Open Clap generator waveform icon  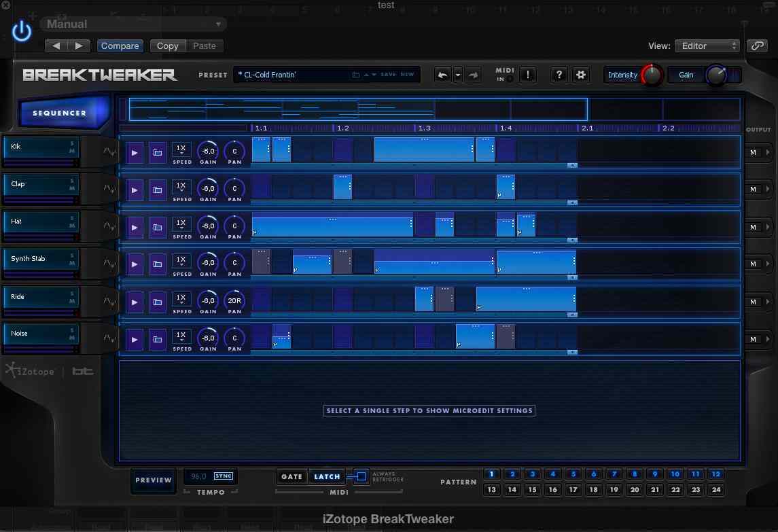point(109,189)
